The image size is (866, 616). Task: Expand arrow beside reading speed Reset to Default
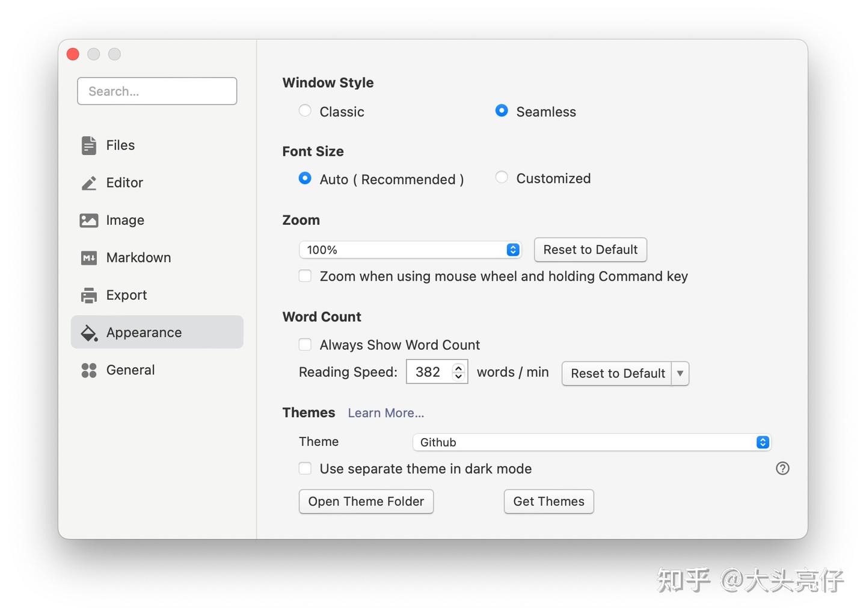click(680, 373)
